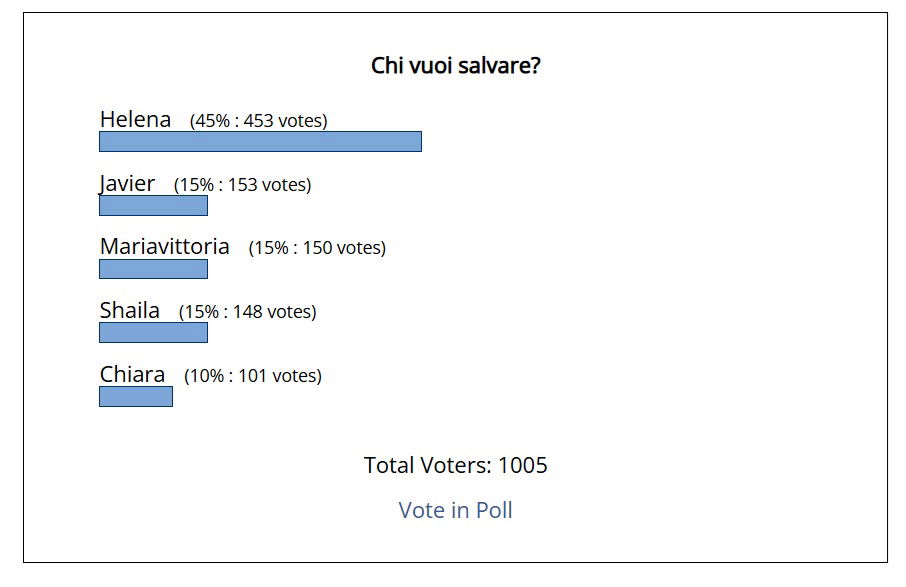Image resolution: width=906 pixels, height=587 pixels.
Task: Click the Helena candidate name
Action: coord(135,120)
